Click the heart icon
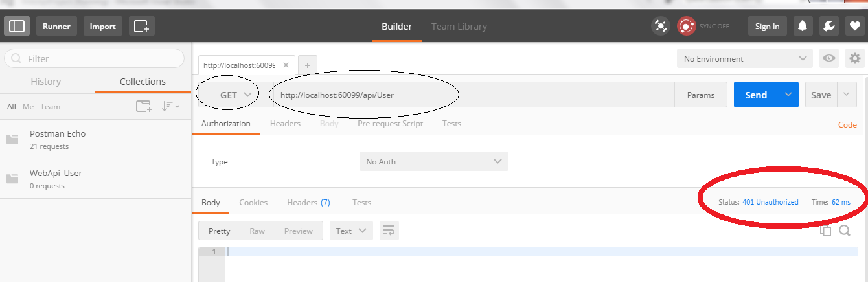Viewport: 868px width, 305px height. click(854, 26)
